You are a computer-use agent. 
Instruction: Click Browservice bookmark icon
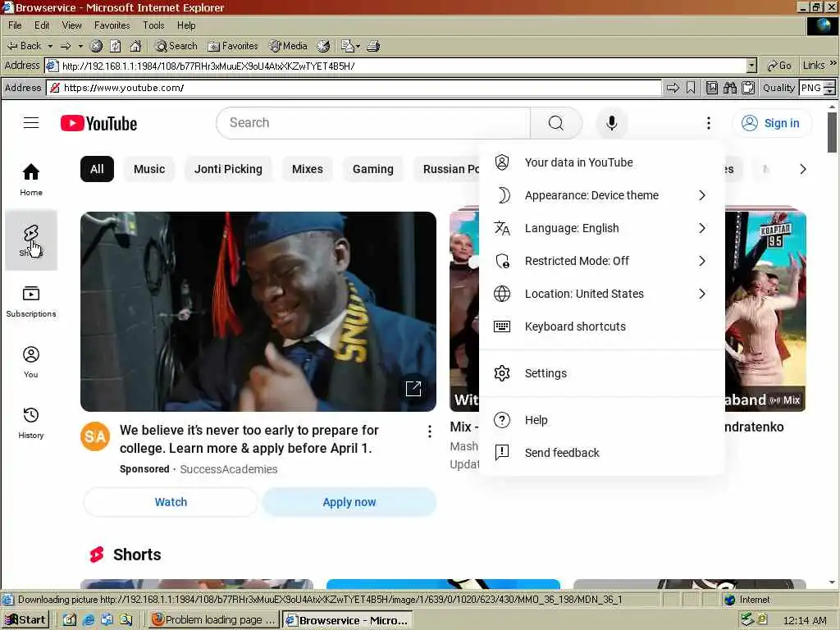pyautogui.click(x=691, y=88)
